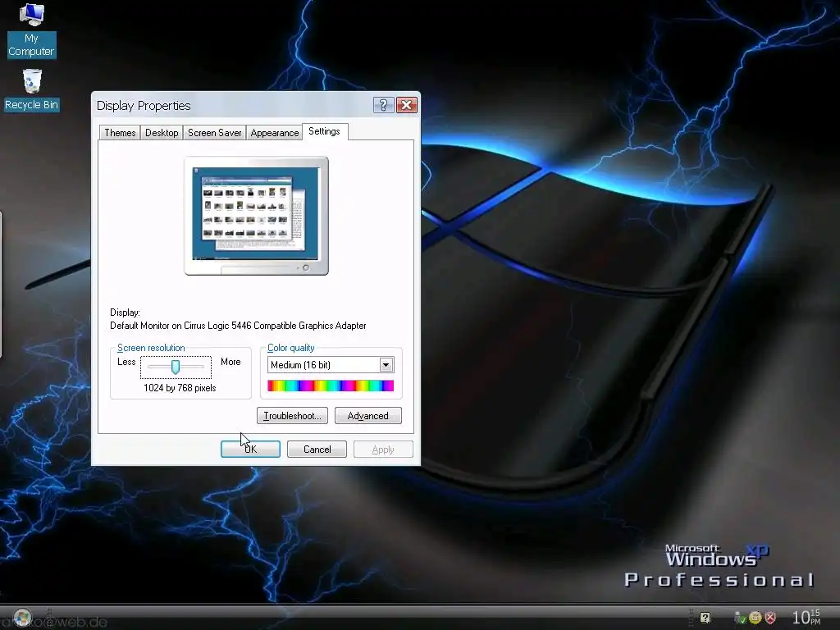Click the Apply button

[x=383, y=449]
